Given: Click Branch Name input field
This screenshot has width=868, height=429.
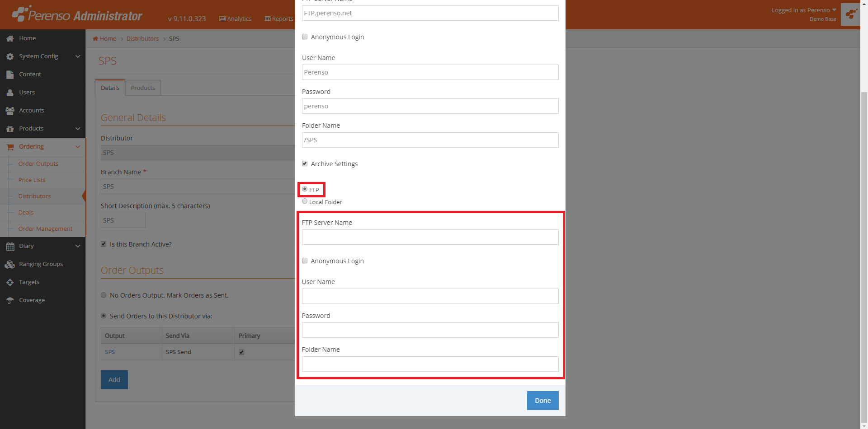Looking at the screenshot, I should click(198, 187).
